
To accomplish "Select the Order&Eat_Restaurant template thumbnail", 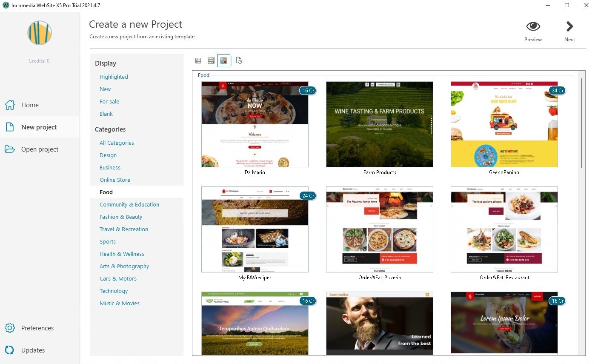I will [504, 229].
